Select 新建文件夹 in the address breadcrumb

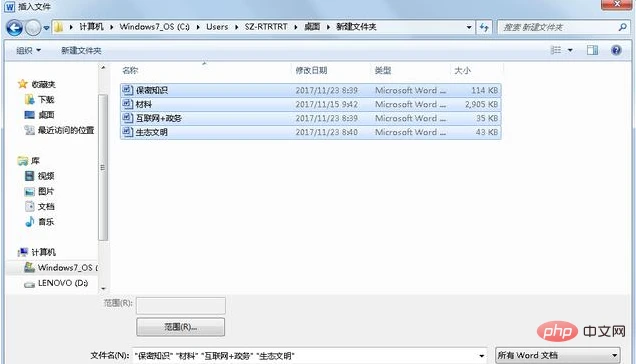click(x=356, y=27)
